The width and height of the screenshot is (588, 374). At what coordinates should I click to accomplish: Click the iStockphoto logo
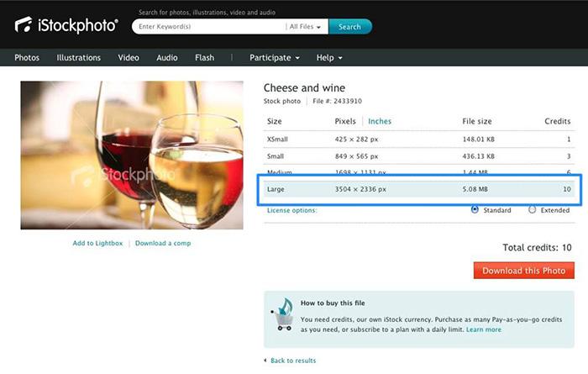pos(66,25)
